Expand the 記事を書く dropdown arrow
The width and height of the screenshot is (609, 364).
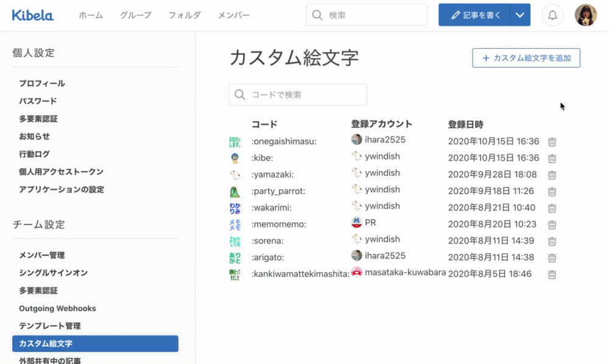click(x=519, y=15)
